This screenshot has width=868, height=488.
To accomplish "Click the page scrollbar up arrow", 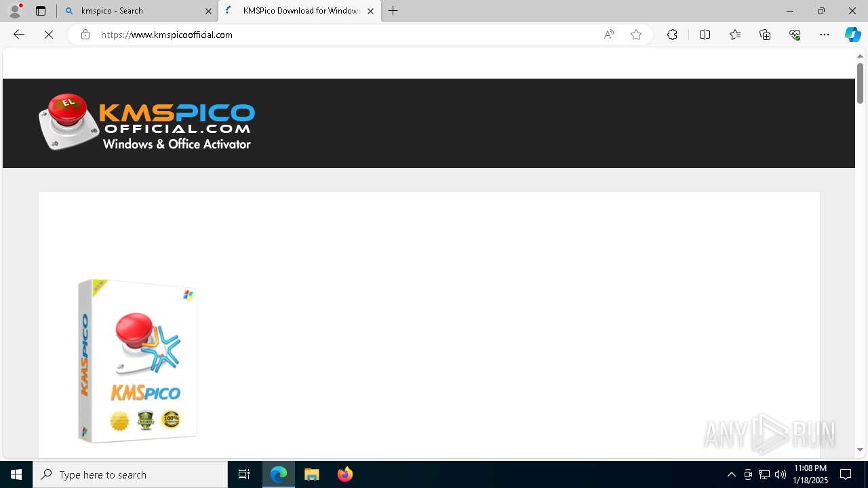I will coord(860,56).
